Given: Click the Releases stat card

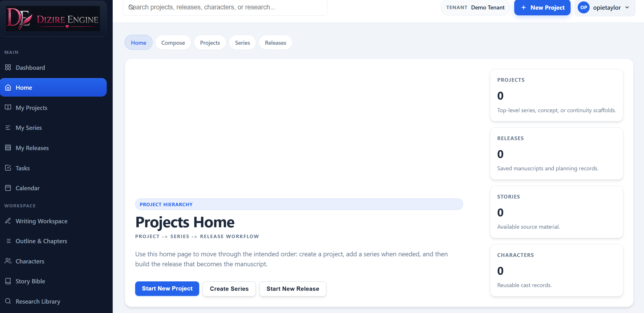Looking at the screenshot, I should point(556,153).
